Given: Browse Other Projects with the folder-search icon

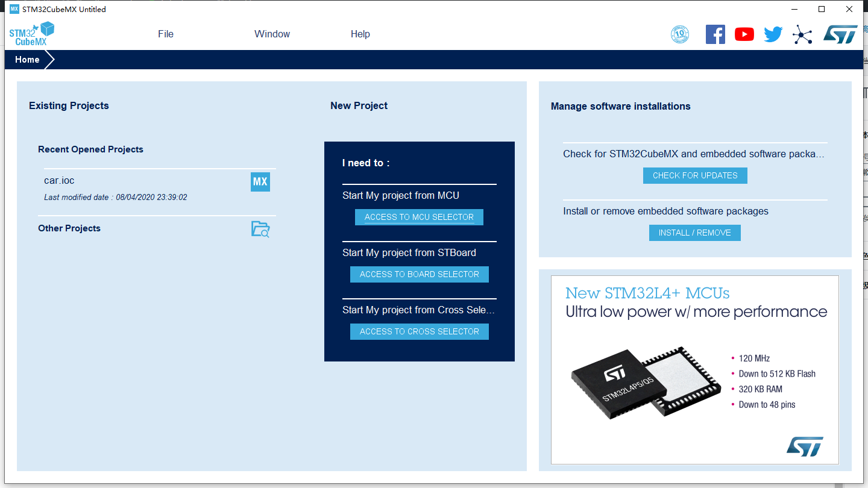Looking at the screenshot, I should coord(260,229).
